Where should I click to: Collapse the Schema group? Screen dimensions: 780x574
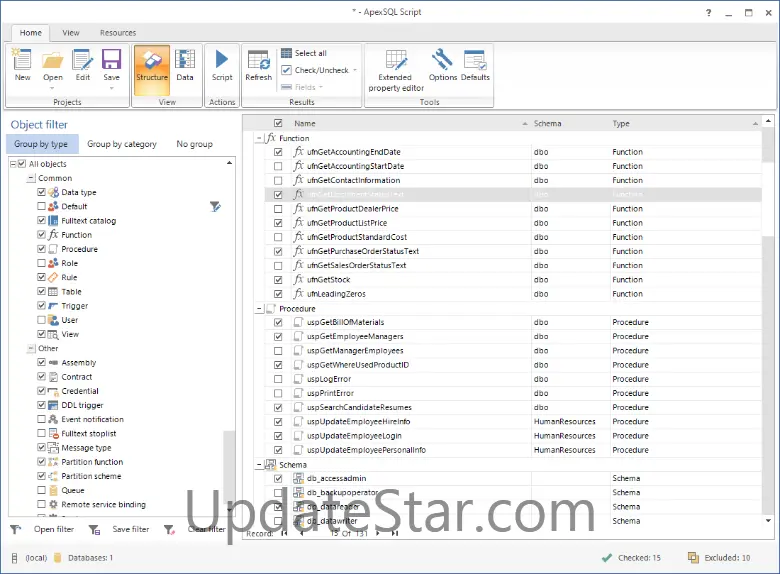click(259, 465)
